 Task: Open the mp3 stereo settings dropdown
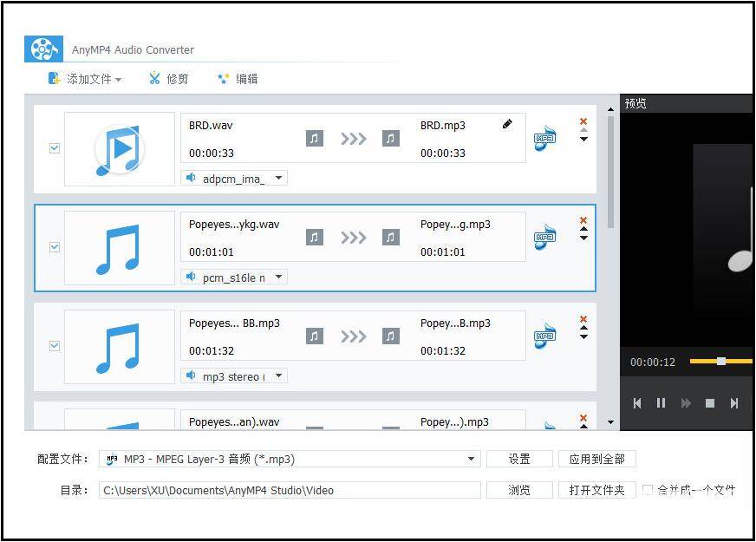277,375
